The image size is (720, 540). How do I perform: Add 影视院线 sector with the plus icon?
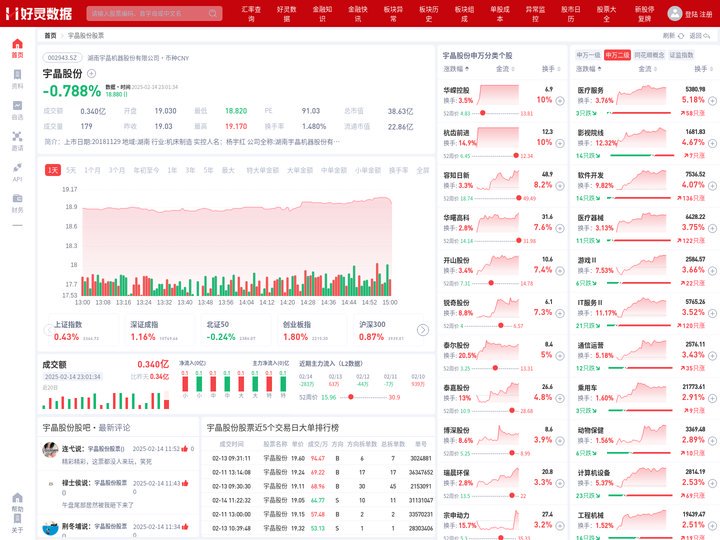(x=712, y=143)
